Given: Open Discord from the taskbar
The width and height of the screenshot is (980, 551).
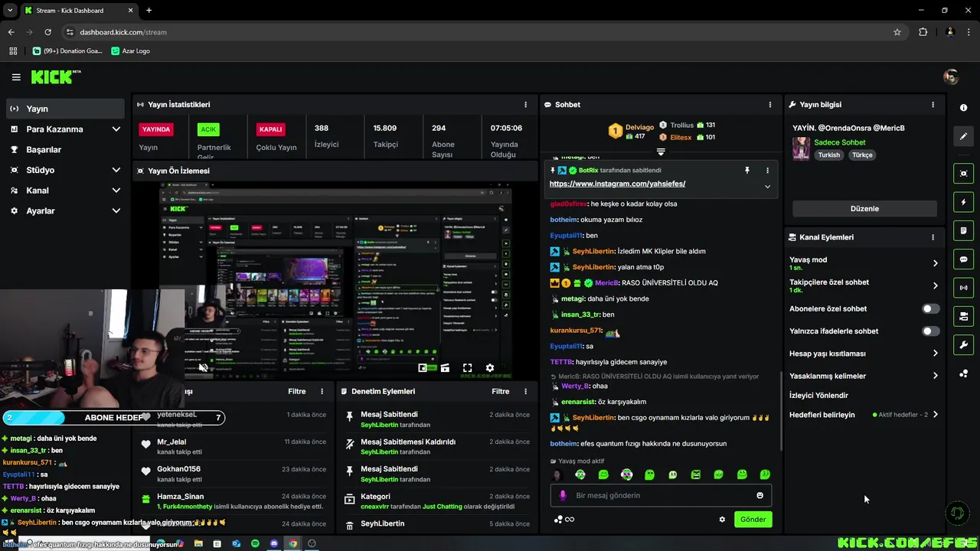Looking at the screenshot, I should coord(274,543).
